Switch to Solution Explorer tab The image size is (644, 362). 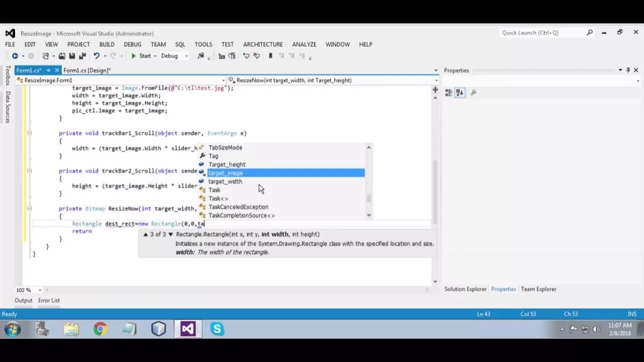(x=465, y=289)
